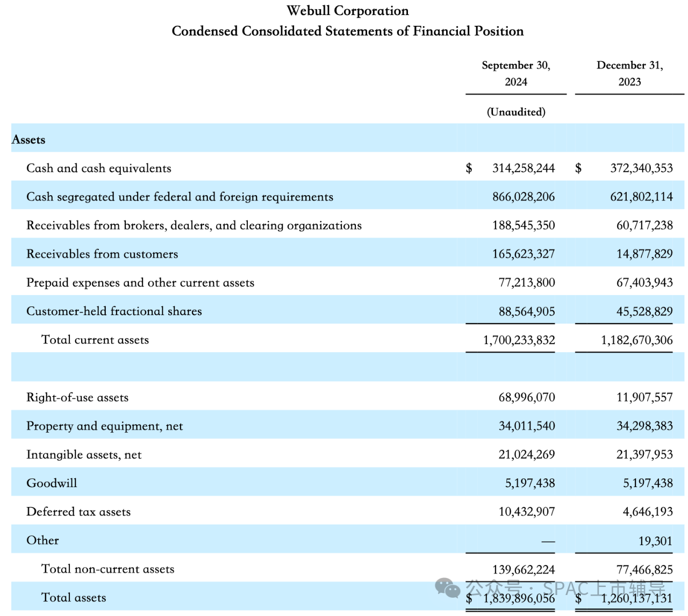
Task: Click value 10,432,907
Action: coord(527,512)
